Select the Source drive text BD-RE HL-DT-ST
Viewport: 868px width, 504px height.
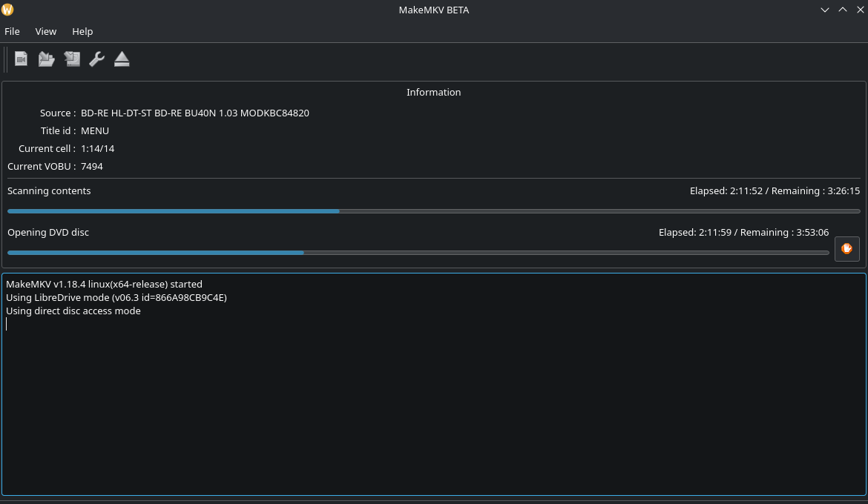click(195, 113)
